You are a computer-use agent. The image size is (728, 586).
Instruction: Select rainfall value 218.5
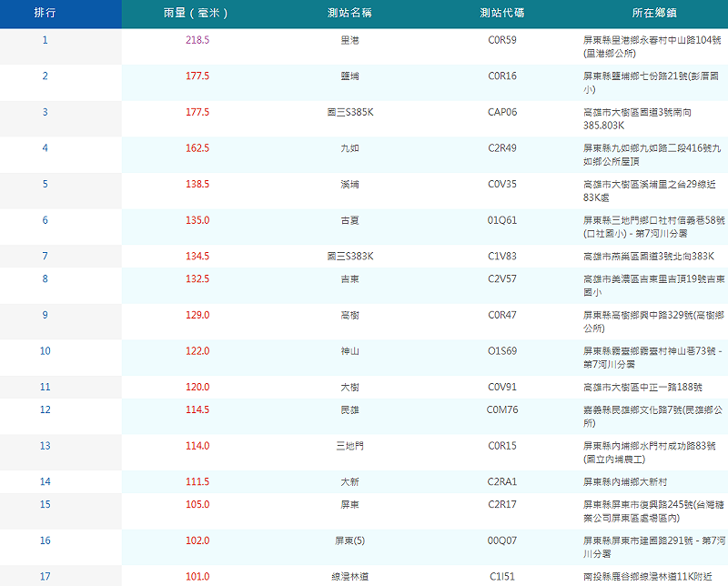coord(197,40)
